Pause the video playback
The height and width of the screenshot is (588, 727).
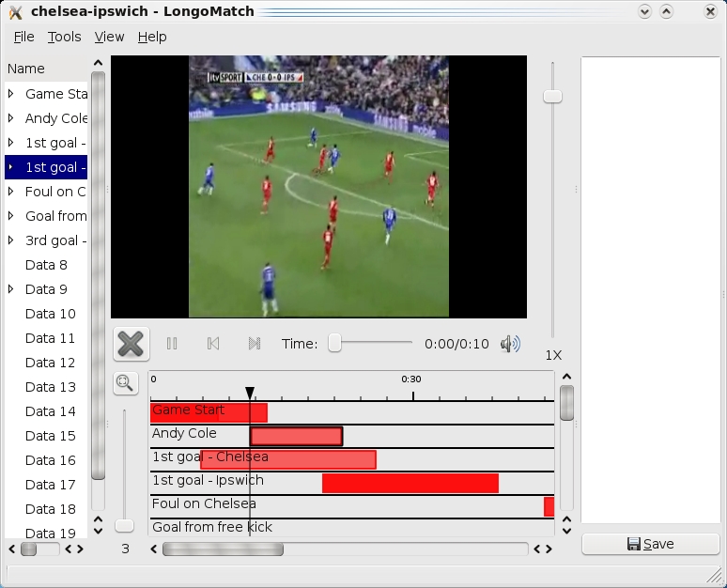click(x=172, y=344)
